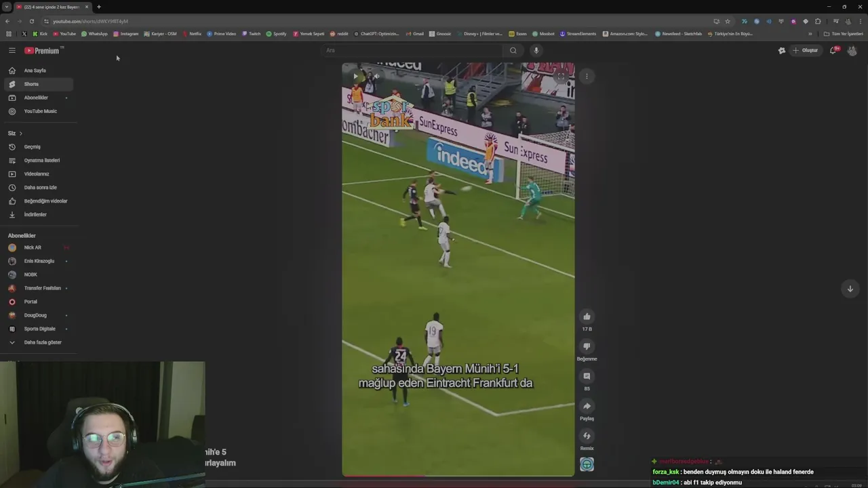Open İndirilenler page
868x488 pixels.
click(x=38, y=215)
